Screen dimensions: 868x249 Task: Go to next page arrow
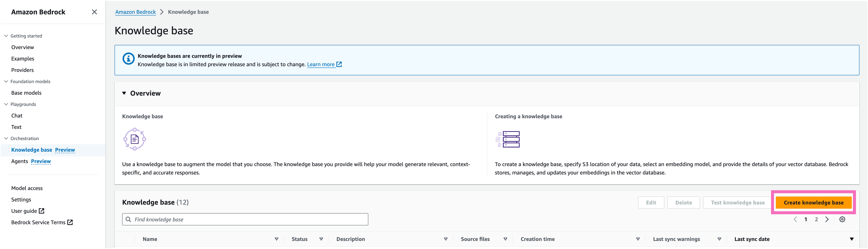[x=827, y=219]
